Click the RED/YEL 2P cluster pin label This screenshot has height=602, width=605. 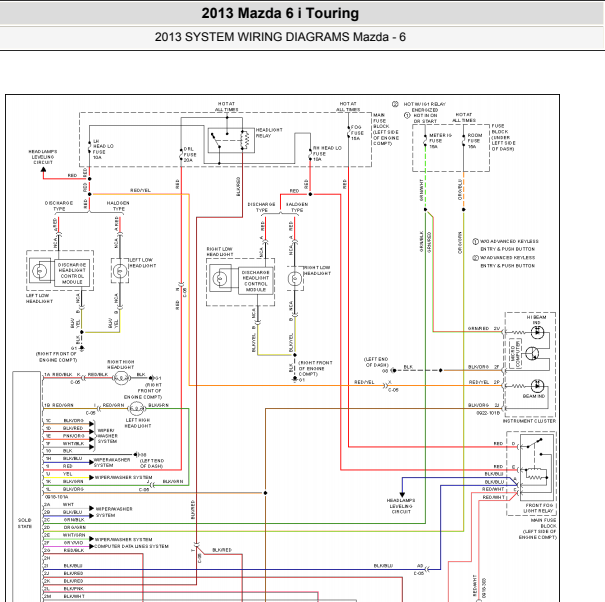(484, 382)
